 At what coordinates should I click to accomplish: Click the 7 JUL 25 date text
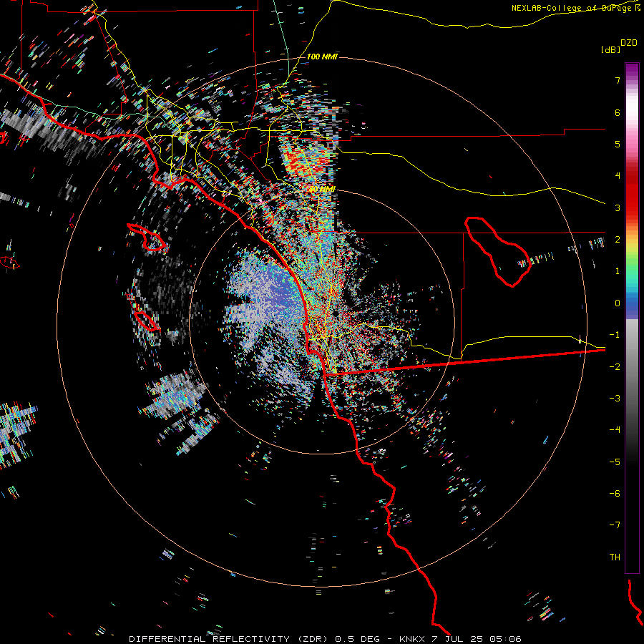[459, 639]
